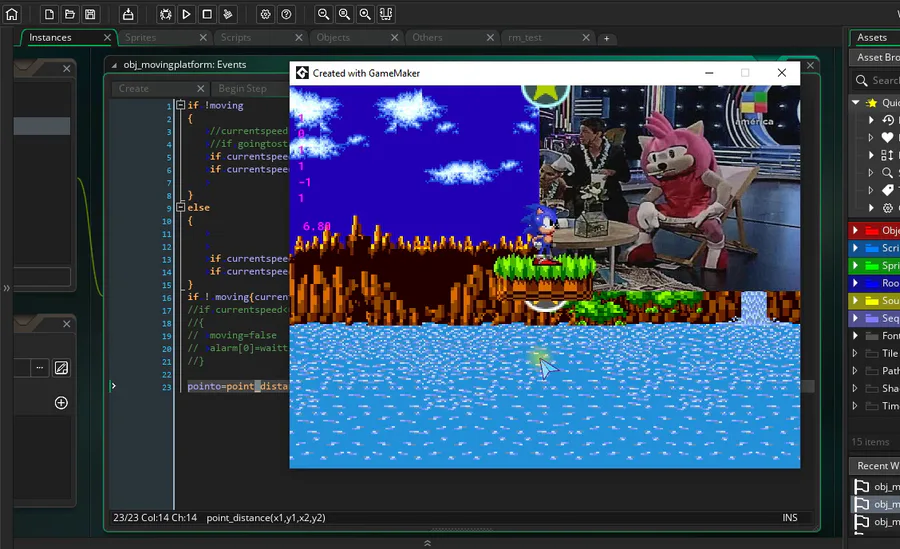Switch to the Objects workspace tab
The width and height of the screenshot is (900, 549).
[x=333, y=37]
